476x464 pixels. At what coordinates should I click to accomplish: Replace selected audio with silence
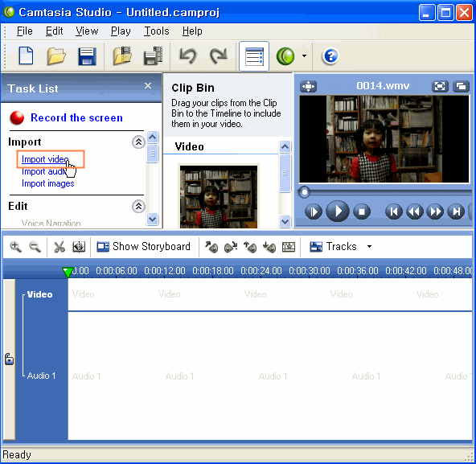tap(289, 247)
